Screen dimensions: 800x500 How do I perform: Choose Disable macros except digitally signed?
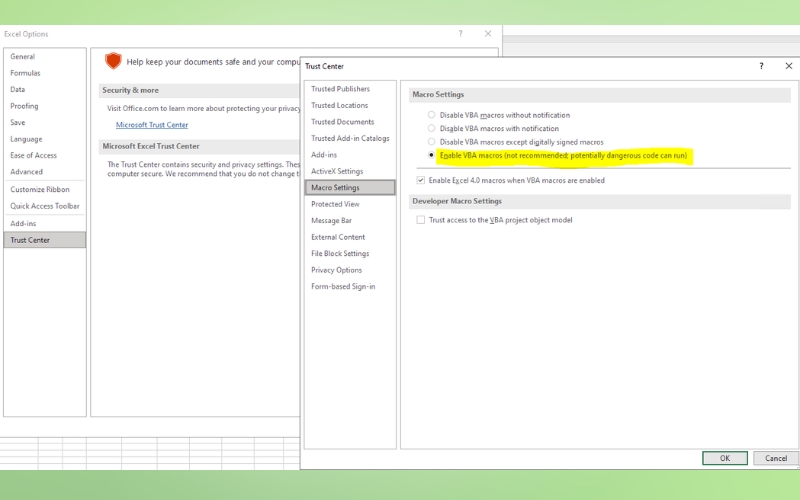tap(432, 142)
